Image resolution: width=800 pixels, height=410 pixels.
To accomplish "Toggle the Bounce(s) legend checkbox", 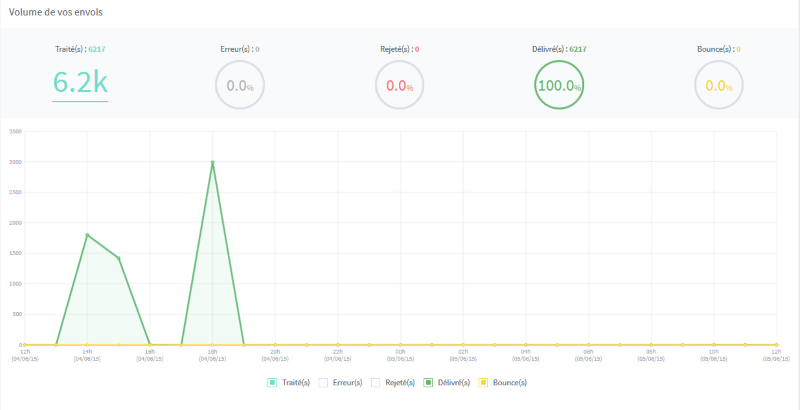I will tap(482, 382).
